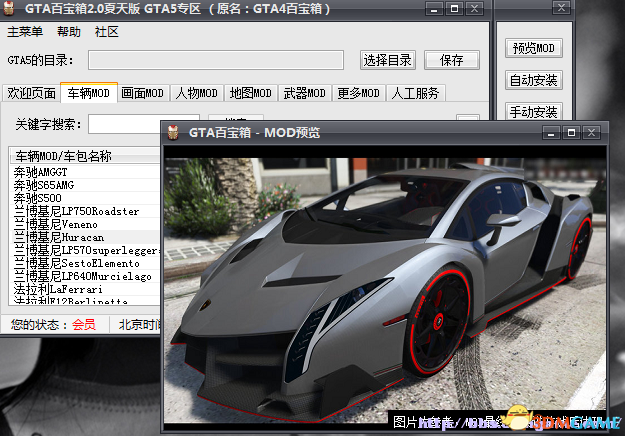625x436 pixels.
Task: Minimize the GTA百宝箱2.0 main window
Action: point(434,8)
